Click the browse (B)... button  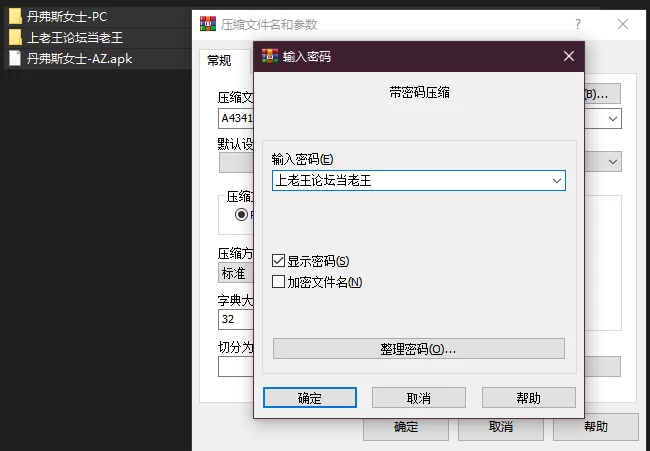(x=602, y=94)
